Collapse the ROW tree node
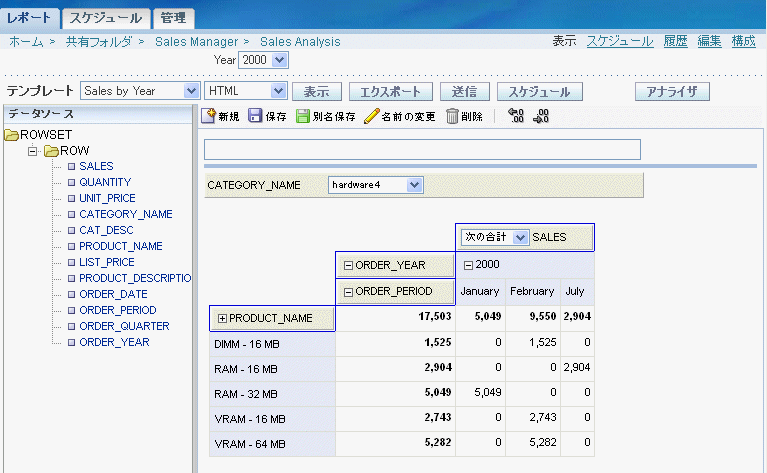This screenshot has height=473, width=767. coord(32,151)
